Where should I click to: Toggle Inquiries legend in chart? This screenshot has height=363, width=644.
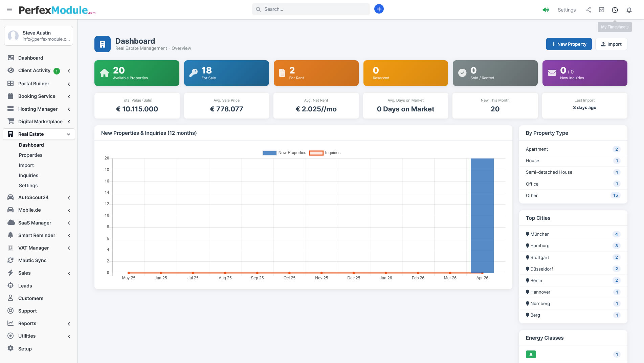click(325, 153)
